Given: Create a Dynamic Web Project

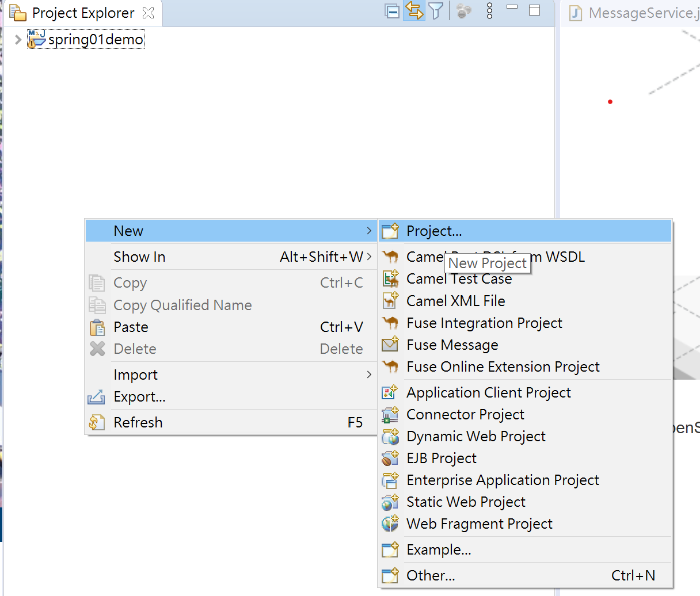Looking at the screenshot, I should pos(475,437).
